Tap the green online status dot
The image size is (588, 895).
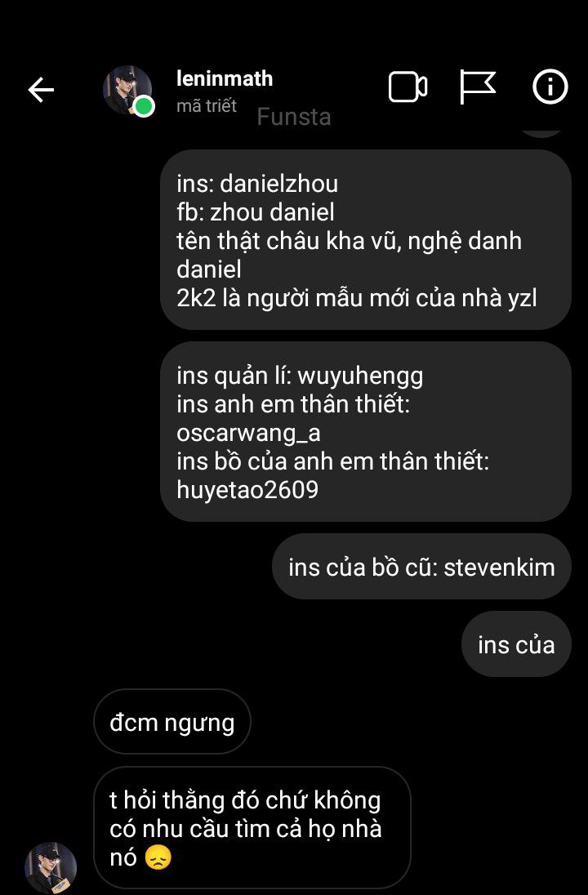pos(144,106)
